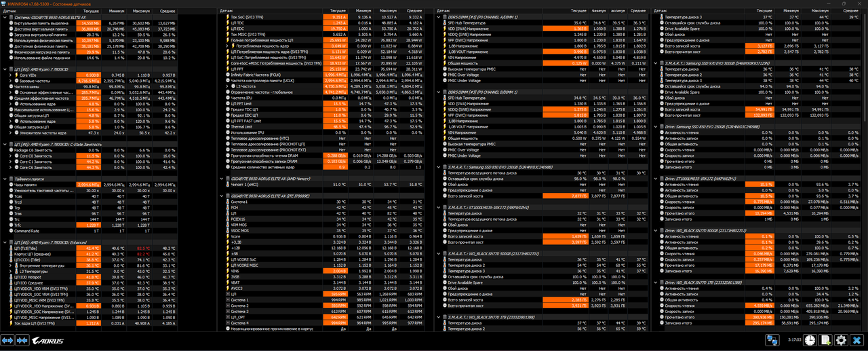Collapse the GIGABYTE B650 (AMD Чипсет) section
This screenshot has width=868, height=351.
tap(220, 178)
